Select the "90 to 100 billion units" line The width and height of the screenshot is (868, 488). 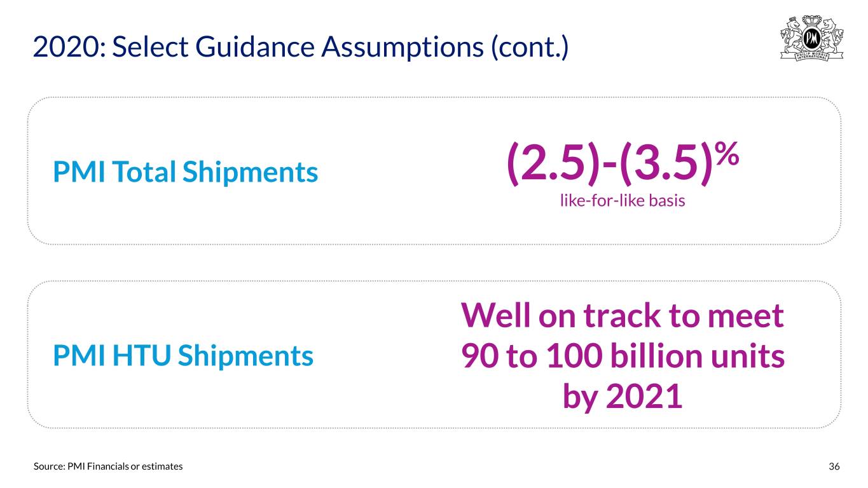pyautogui.click(x=622, y=356)
